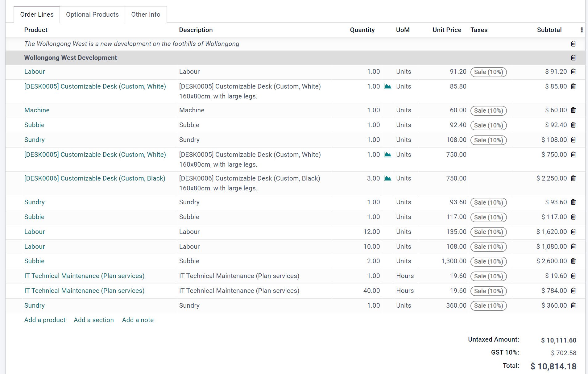
Task: Delete the $ 360.00 Sundry line
Action: click(573, 305)
